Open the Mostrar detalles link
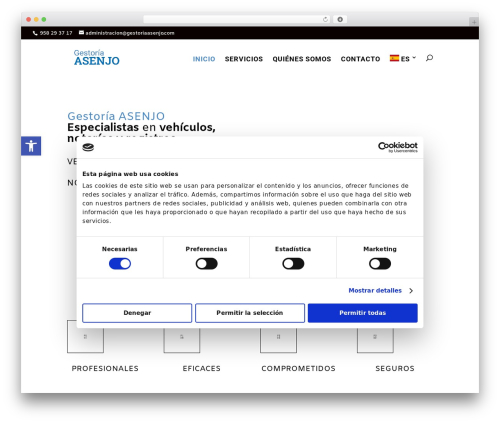500x423 pixels. 375,291
